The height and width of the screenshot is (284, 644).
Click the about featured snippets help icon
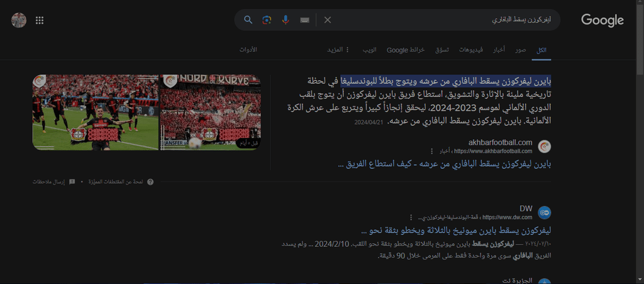coord(150,181)
